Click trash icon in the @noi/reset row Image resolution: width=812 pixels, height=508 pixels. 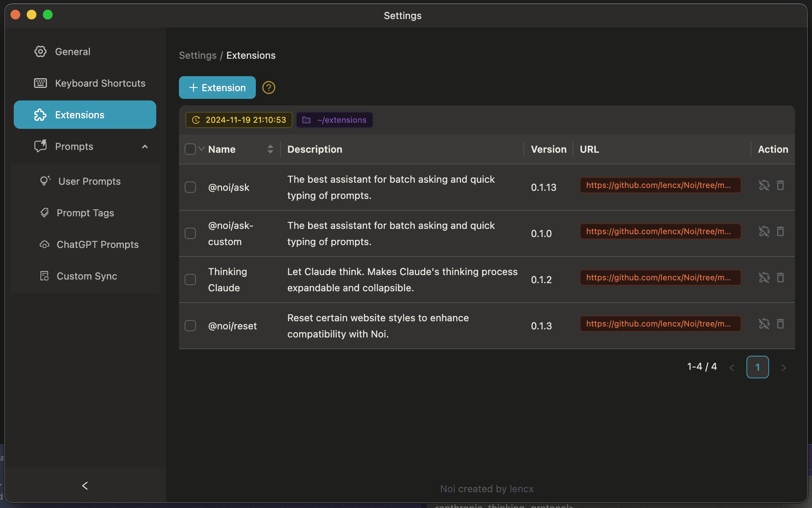pos(780,324)
